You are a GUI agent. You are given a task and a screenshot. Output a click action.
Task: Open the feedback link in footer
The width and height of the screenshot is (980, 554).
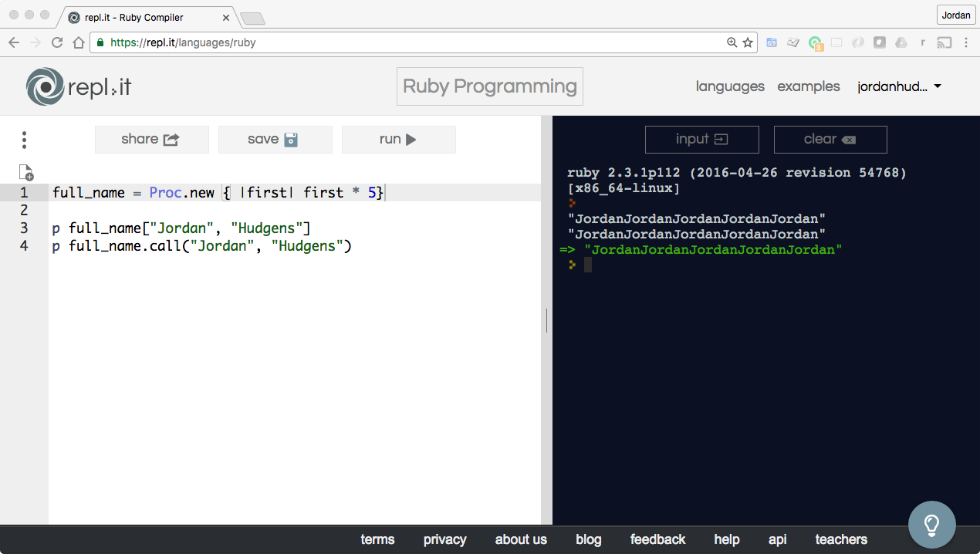(x=657, y=539)
